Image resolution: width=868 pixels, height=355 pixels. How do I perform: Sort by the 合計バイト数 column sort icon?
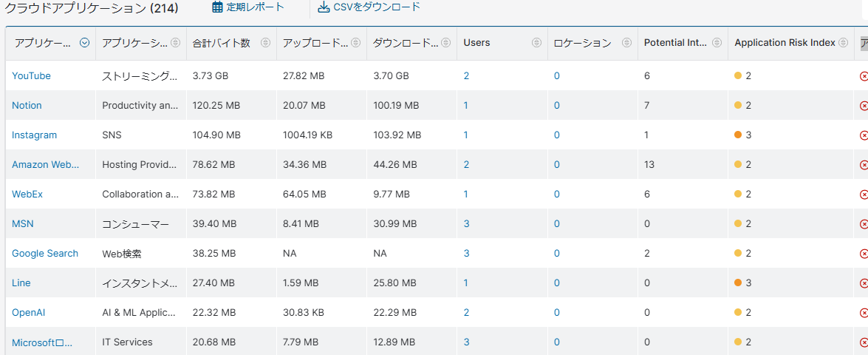point(266,43)
